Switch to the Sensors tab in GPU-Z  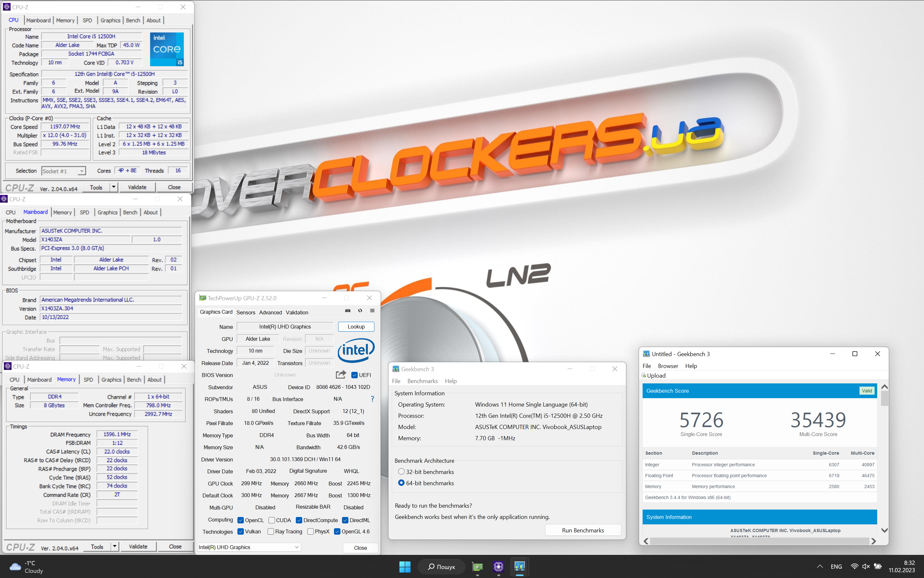pyautogui.click(x=245, y=312)
